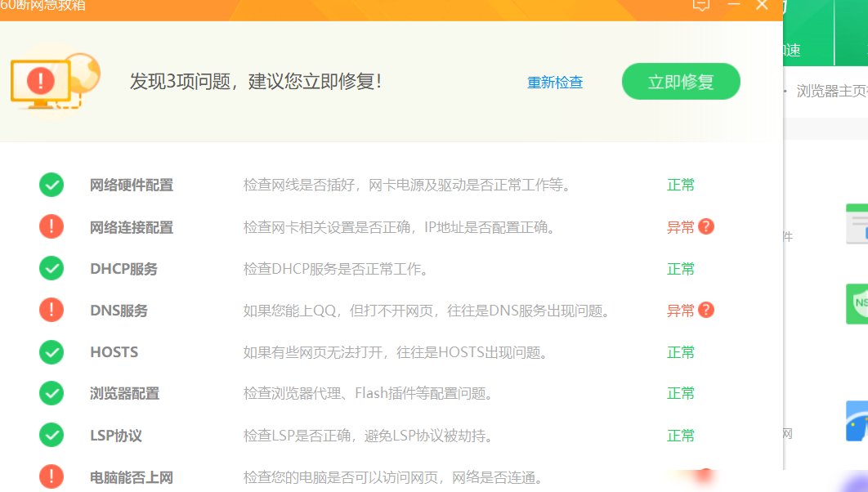Click 异常 status of DNS服务
The width and height of the screenshot is (868, 492).
click(x=680, y=311)
